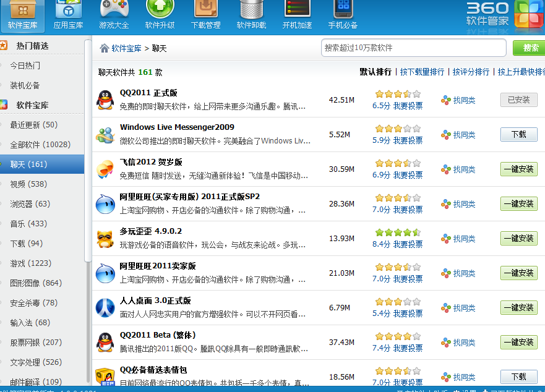Screen dimensions: 545x392
Task: Click 软件宝库 breadcrumb link
Action: coord(127,48)
